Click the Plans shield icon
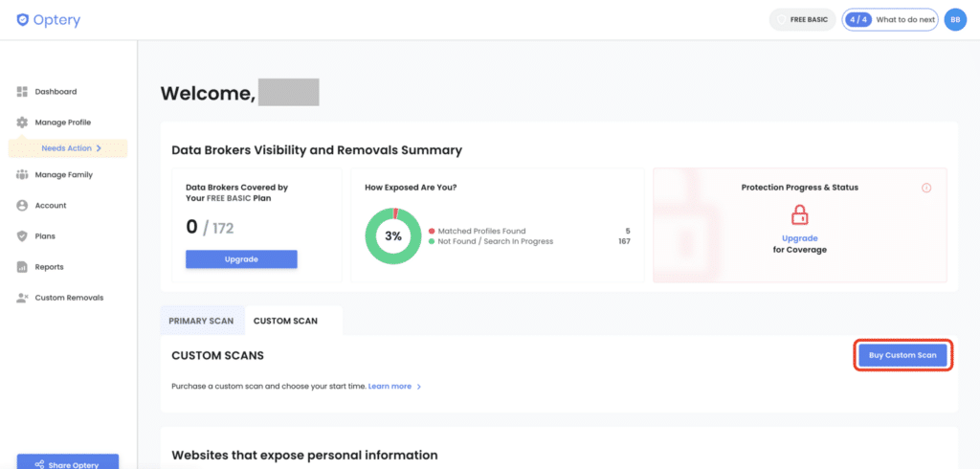The height and width of the screenshot is (469, 980). pyautogui.click(x=23, y=235)
